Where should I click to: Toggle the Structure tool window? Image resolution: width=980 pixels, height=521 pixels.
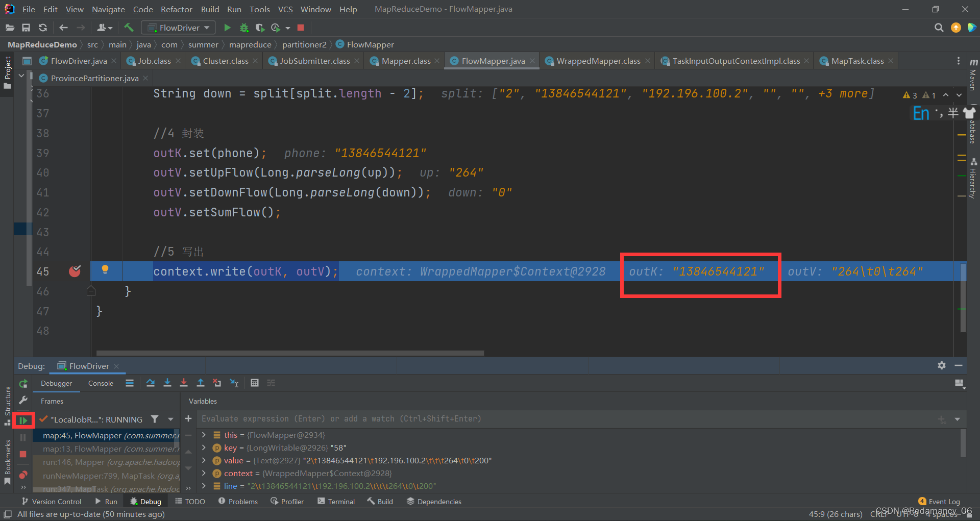pos(7,406)
